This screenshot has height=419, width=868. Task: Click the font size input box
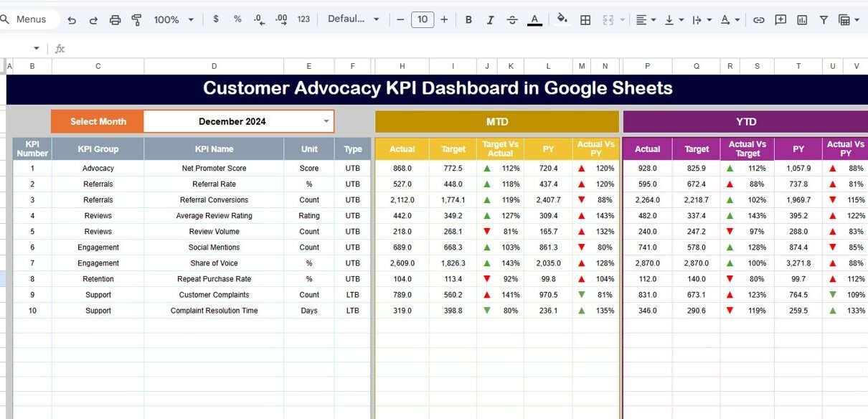[x=423, y=20]
